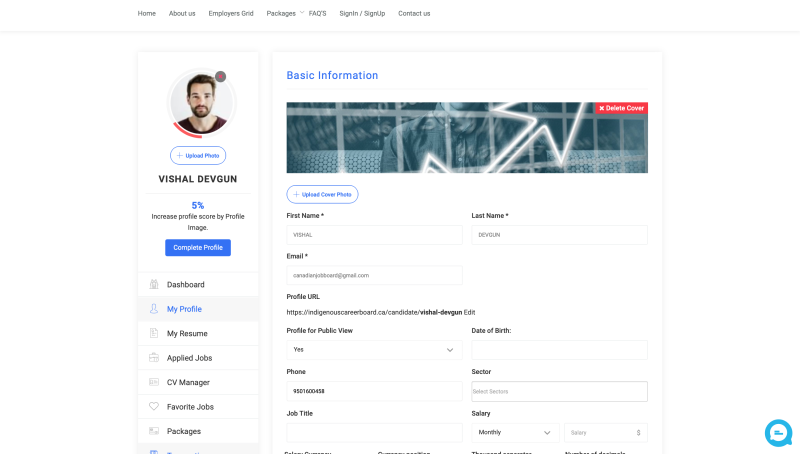Viewport: 800px width, 454px height.
Task: Click the My Profile user icon
Action: tap(154, 309)
